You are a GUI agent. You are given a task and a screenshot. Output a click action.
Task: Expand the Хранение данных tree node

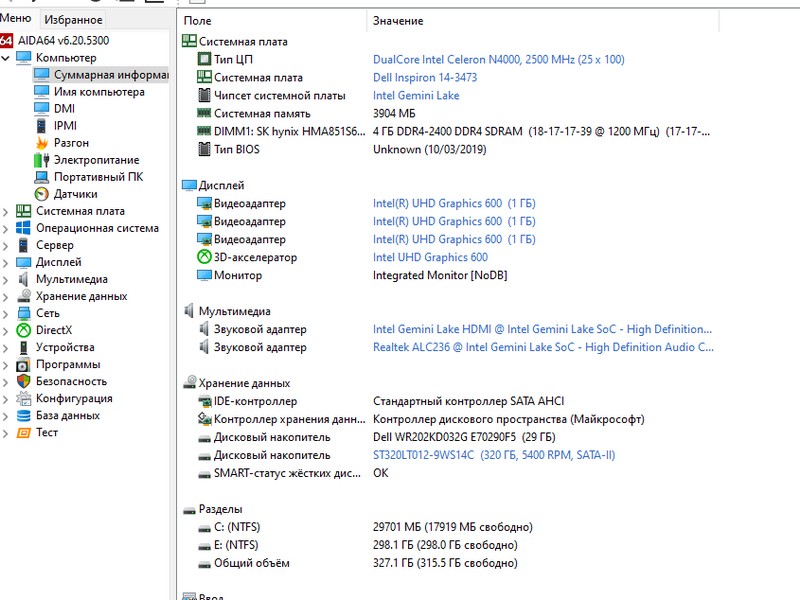coord(6,296)
